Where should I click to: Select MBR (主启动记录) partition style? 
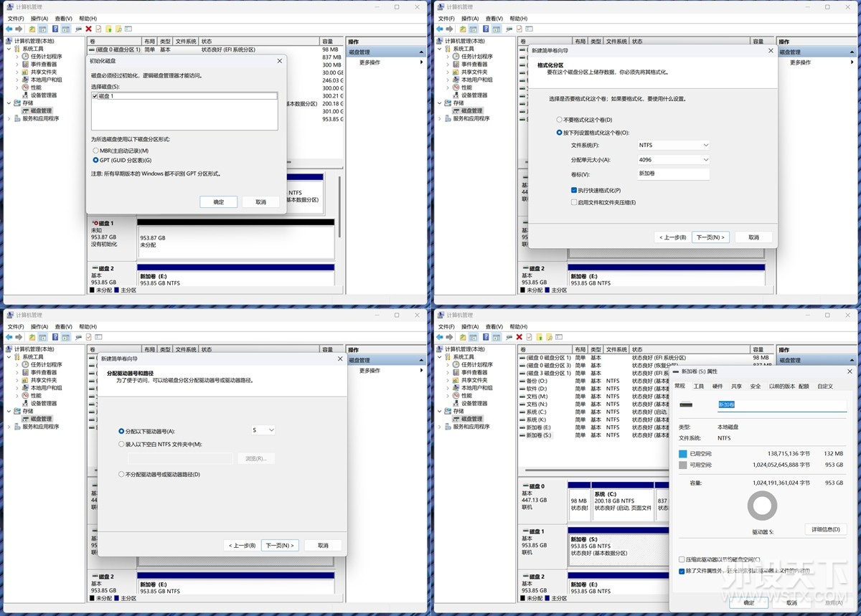(95, 151)
